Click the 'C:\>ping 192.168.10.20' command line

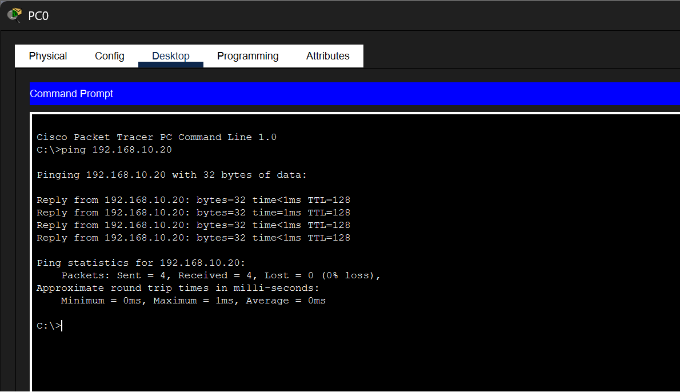pyautogui.click(x=104, y=150)
